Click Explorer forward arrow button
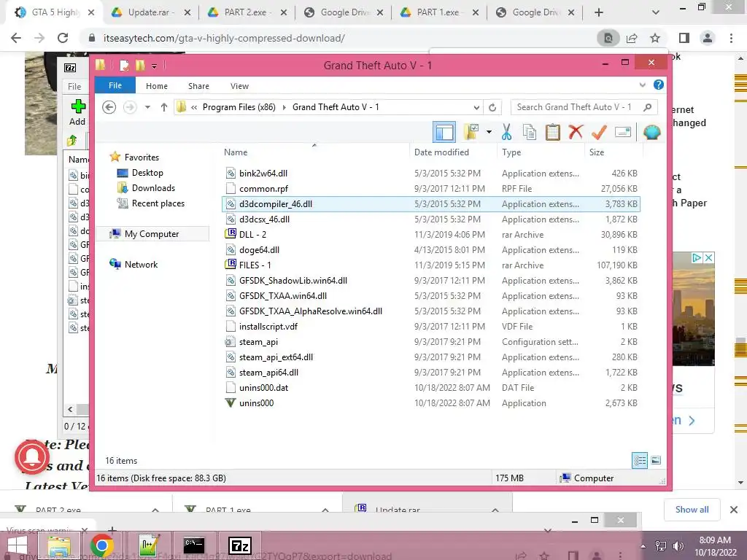 coord(130,107)
